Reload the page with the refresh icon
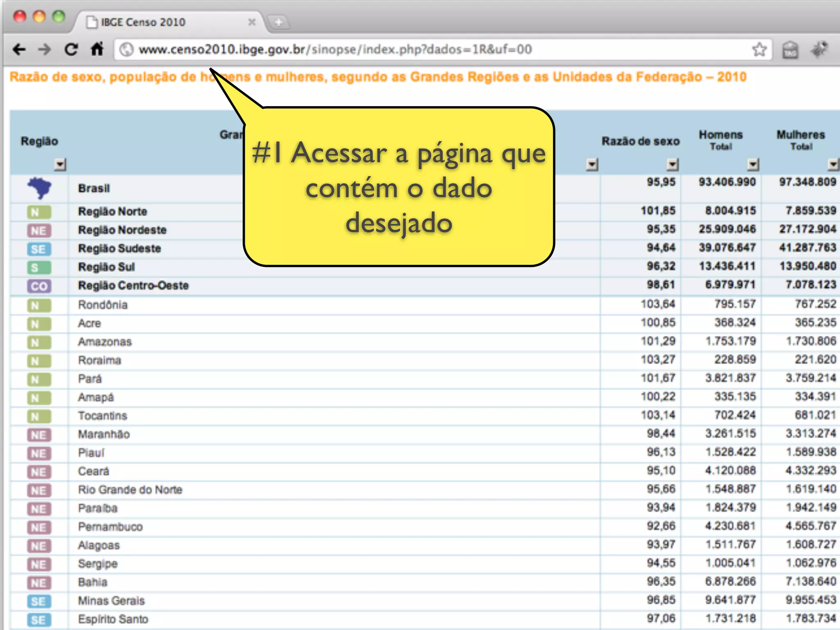Image resolution: width=840 pixels, height=630 pixels. click(x=71, y=50)
